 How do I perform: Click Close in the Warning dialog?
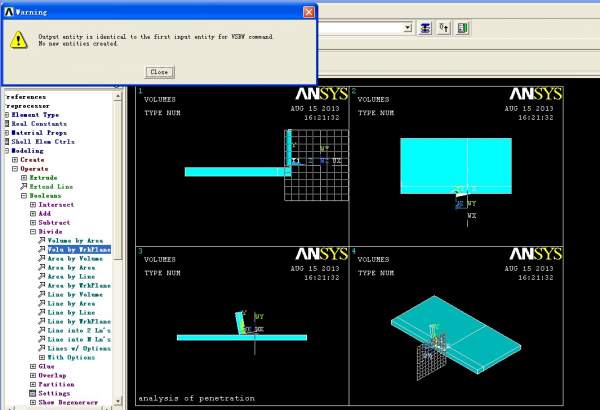[160, 72]
